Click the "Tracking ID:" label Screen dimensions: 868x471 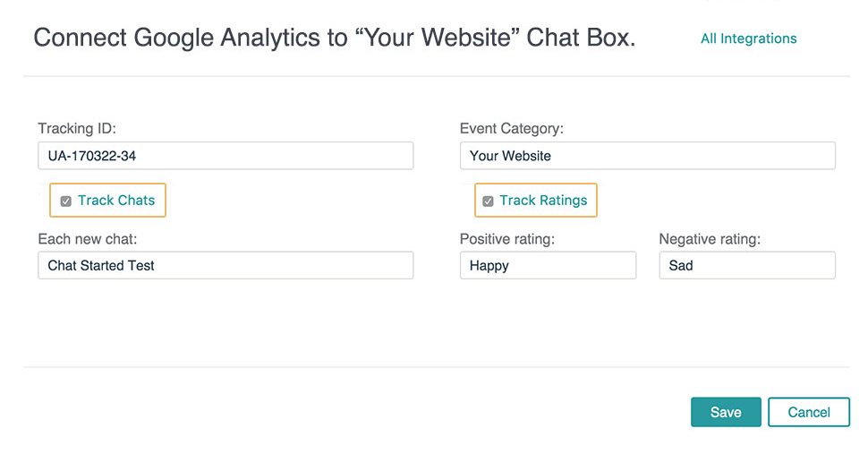click(x=77, y=129)
